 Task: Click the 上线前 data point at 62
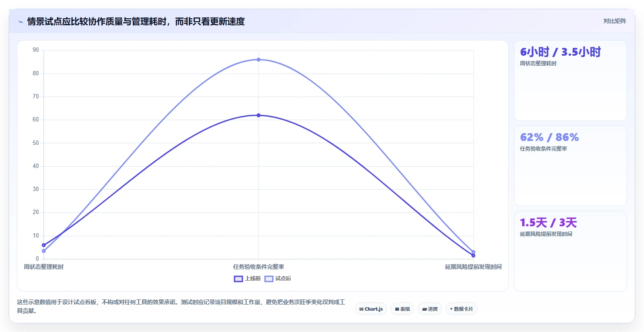258,115
